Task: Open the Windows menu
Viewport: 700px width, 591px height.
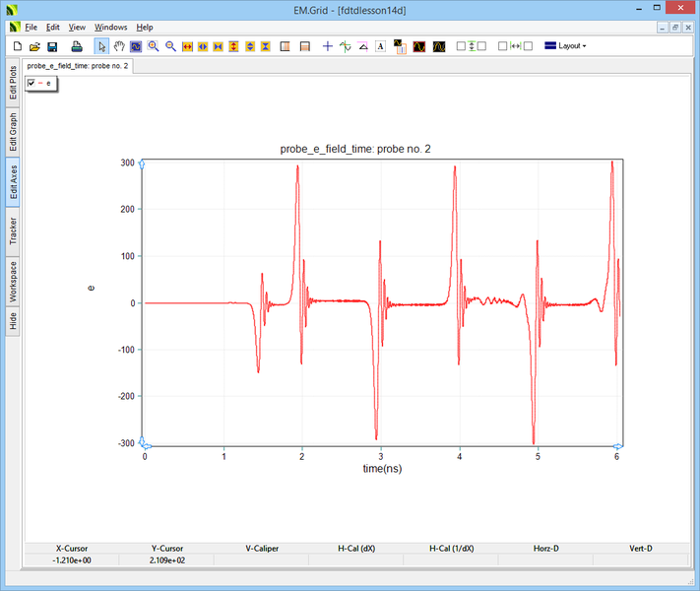Action: (110, 28)
